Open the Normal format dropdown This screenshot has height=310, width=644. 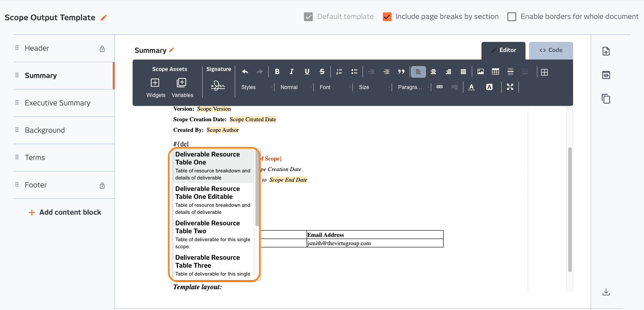coord(296,87)
